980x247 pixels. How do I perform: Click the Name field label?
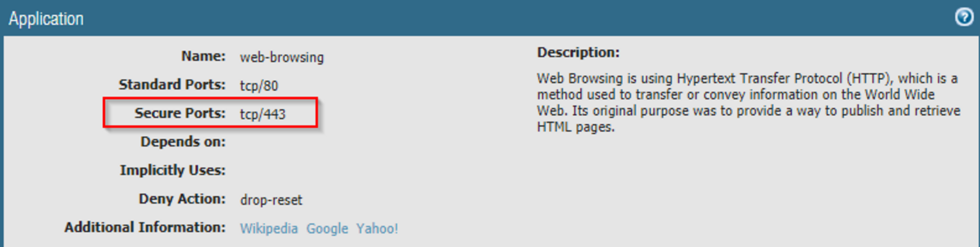click(x=203, y=56)
